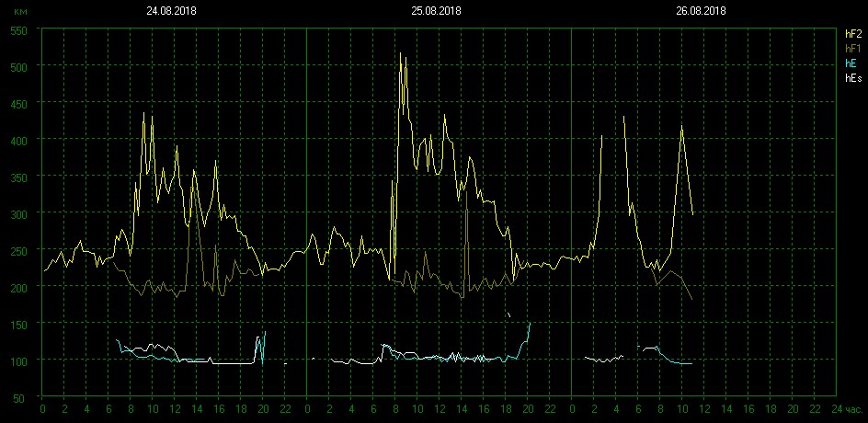The width and height of the screenshot is (868, 423).
Task: Click the 26.08.2018 date header
Action: click(x=701, y=10)
